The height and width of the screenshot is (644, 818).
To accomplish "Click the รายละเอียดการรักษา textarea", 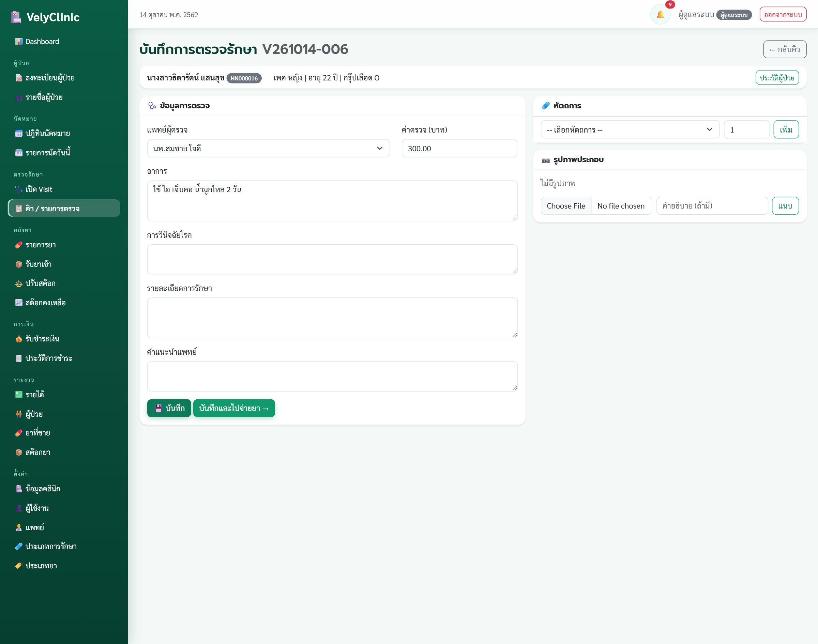I will tap(332, 318).
